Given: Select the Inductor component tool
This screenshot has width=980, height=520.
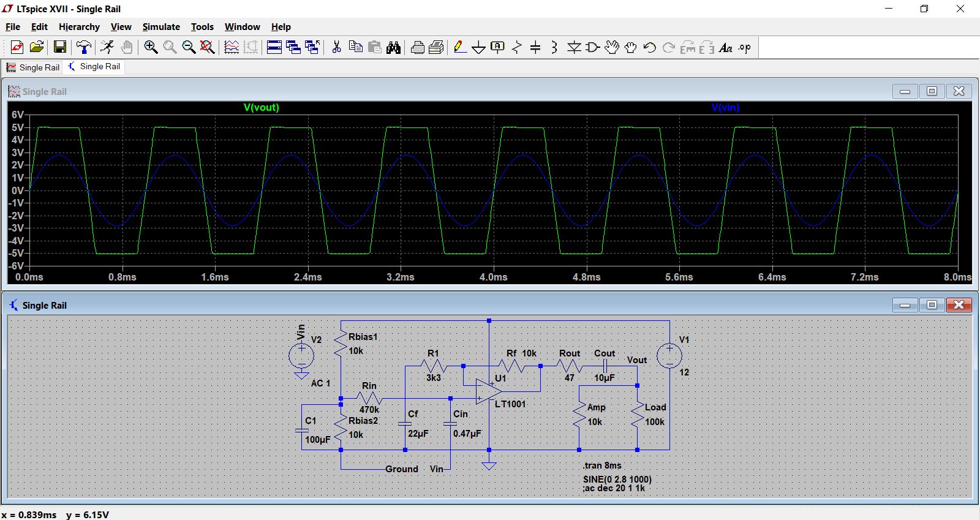Looking at the screenshot, I should tap(554, 47).
